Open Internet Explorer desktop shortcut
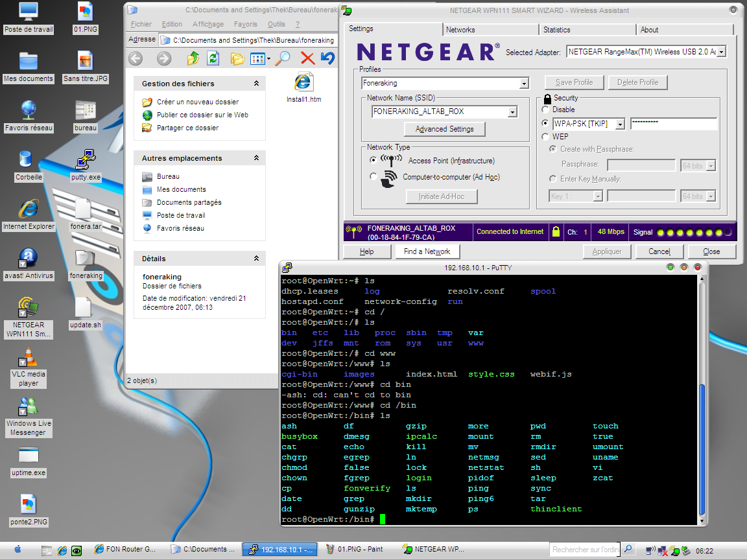Viewport: 747px width, 560px height. (28, 209)
